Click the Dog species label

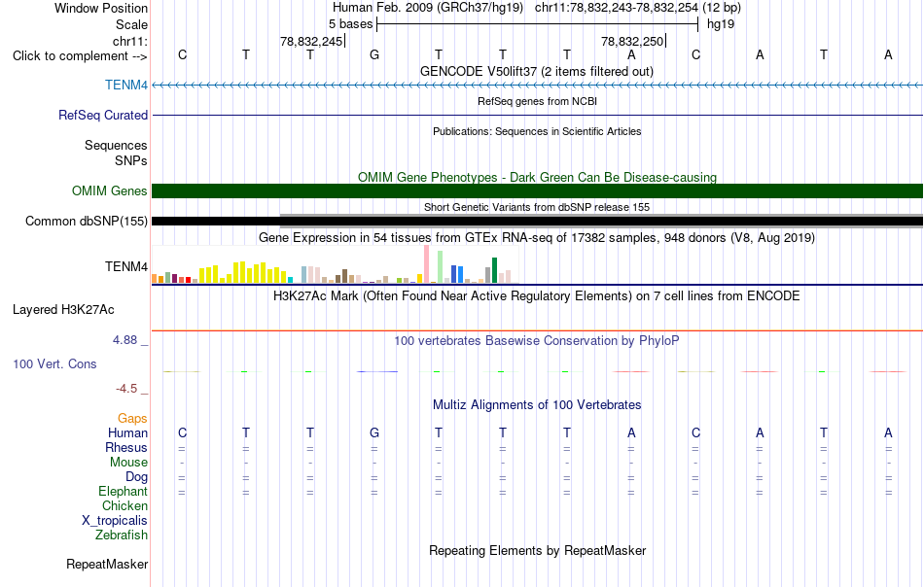pos(136,477)
